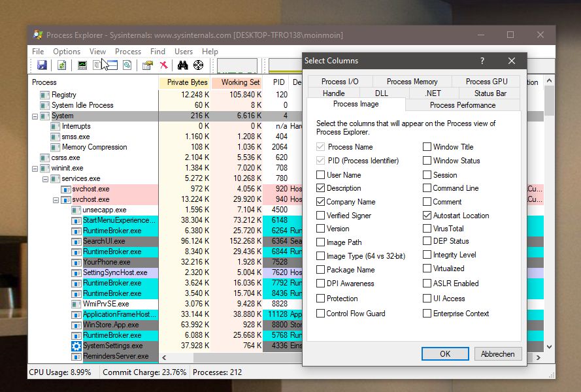Image resolution: width=581 pixels, height=392 pixels.
Task: Click the horizontal scrollbar right arrow
Action: [539, 357]
